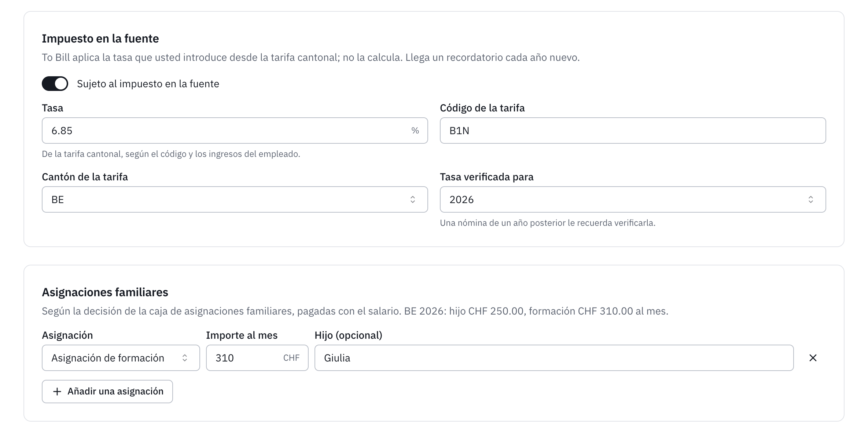The image size is (868, 437).
Task: Click the BE 2026 allowance rates description
Action: click(x=355, y=311)
